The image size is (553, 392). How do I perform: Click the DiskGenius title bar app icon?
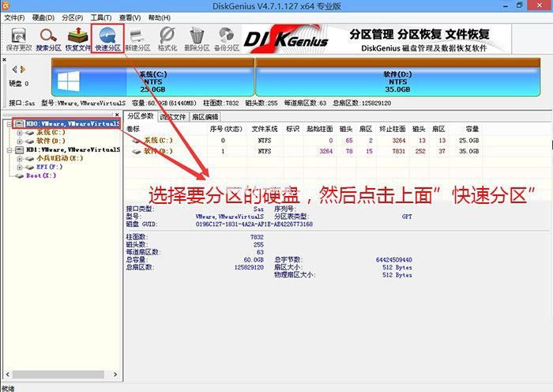6,6
